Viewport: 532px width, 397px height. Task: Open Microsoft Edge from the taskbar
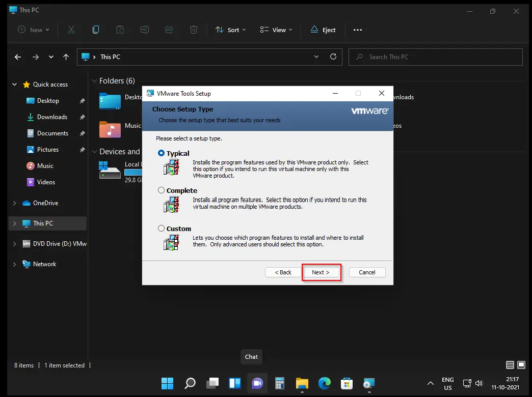coord(325,383)
